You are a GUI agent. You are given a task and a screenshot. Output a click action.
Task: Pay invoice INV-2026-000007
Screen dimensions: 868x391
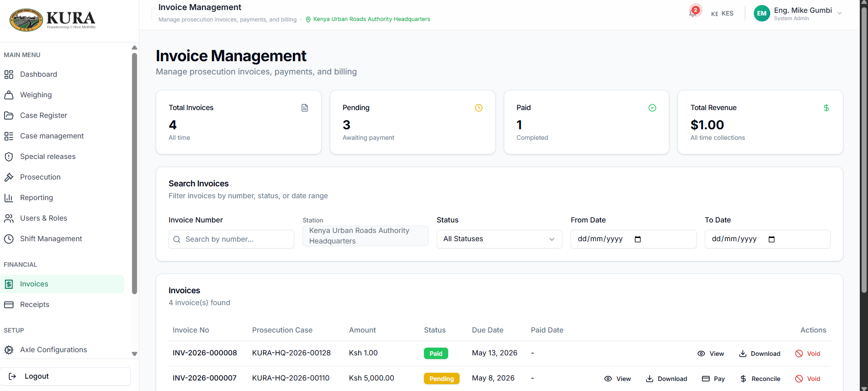713,379
